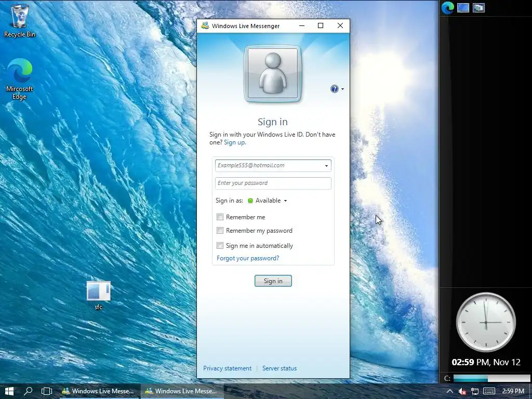Click the Messenger title bar logo icon
Screen dimensions: 532x399
[205, 26]
